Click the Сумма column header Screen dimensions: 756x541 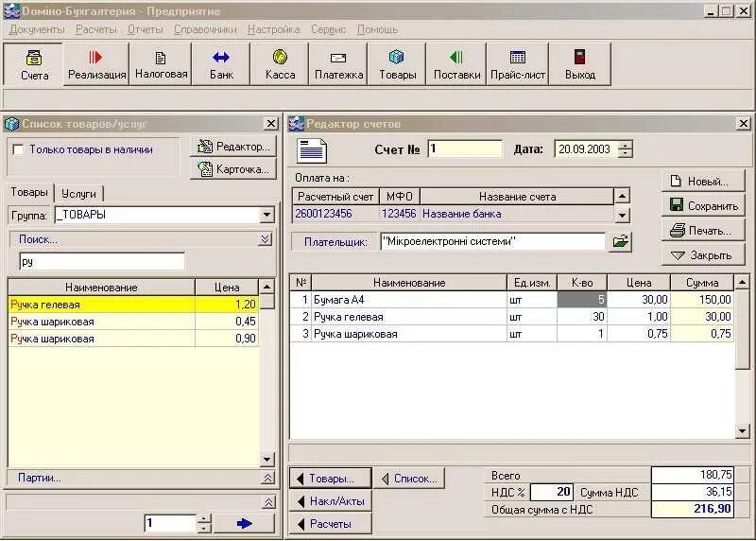702,283
